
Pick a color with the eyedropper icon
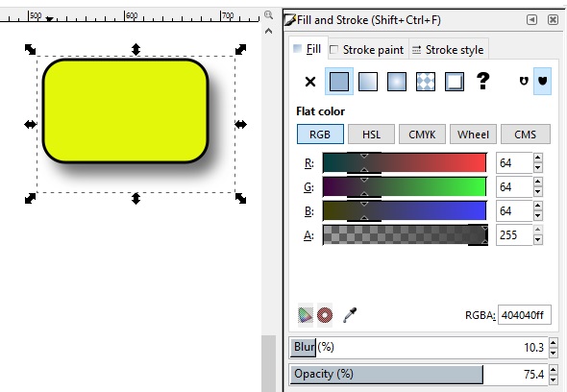click(x=350, y=315)
